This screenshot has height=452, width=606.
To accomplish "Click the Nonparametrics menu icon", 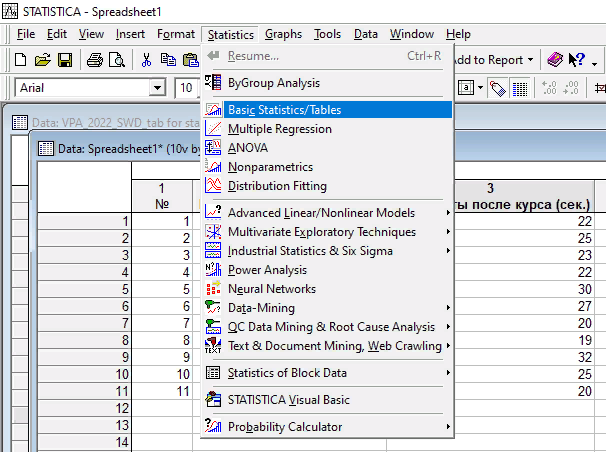I will tap(213, 167).
